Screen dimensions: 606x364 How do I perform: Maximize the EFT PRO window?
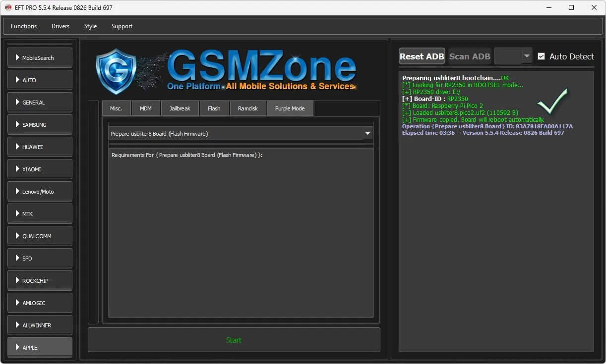click(x=571, y=7)
